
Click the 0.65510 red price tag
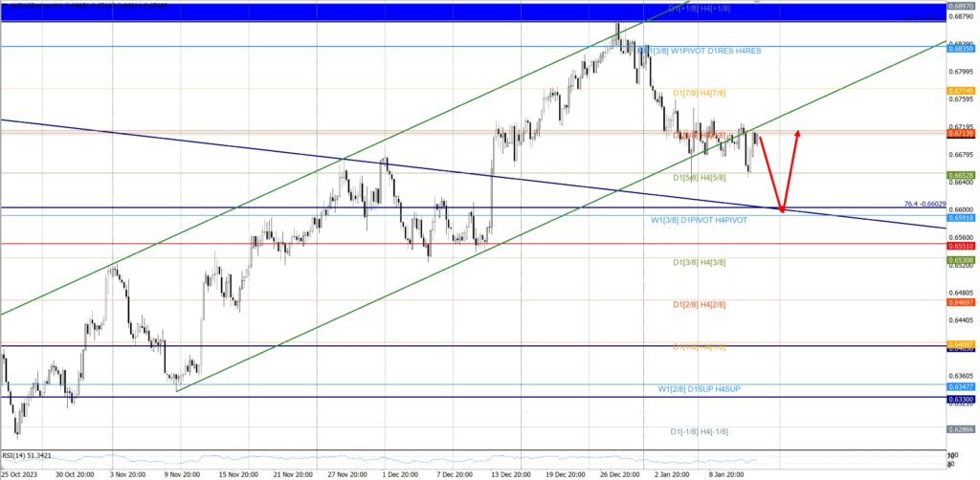(961, 245)
